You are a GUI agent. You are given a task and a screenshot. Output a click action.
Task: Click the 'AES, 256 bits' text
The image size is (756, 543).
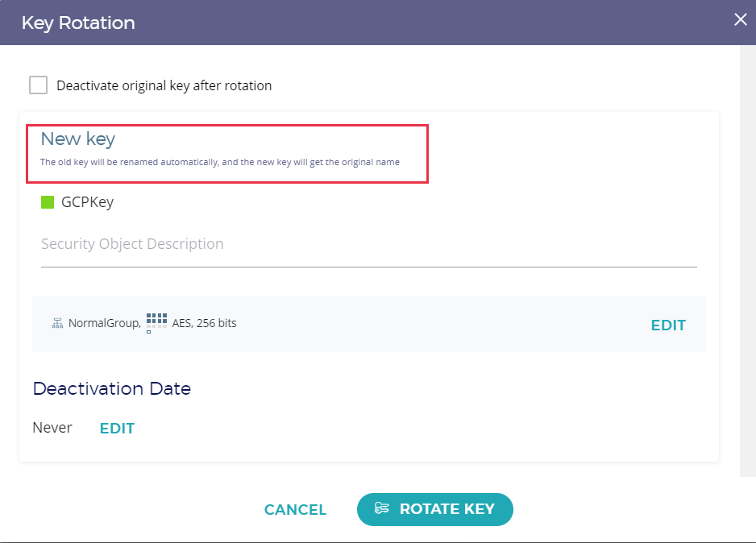[x=204, y=323]
